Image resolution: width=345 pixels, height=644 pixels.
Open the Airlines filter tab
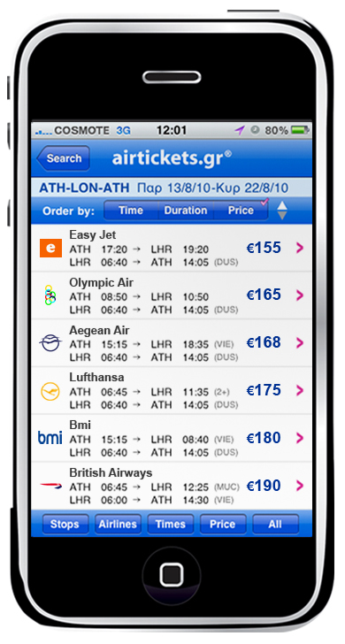(x=118, y=524)
